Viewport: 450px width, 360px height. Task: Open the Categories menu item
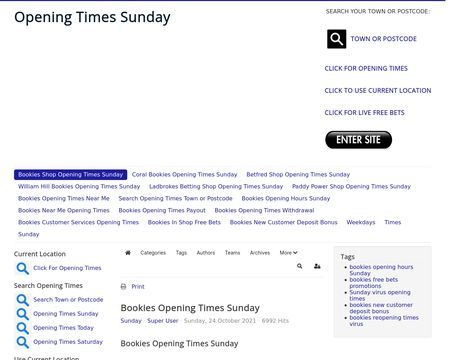pos(153,253)
